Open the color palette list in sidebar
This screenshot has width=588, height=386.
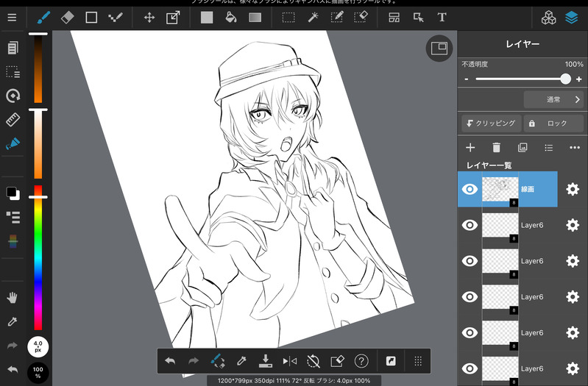coord(13,218)
